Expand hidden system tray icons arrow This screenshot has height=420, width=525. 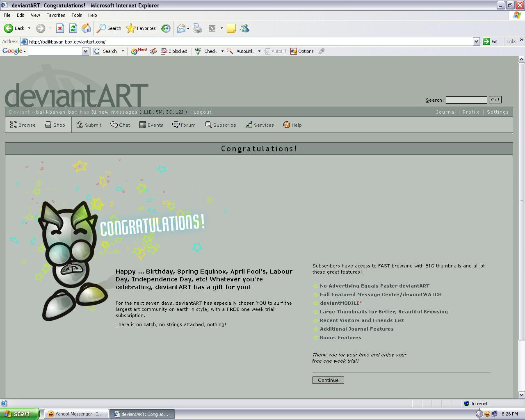479,414
